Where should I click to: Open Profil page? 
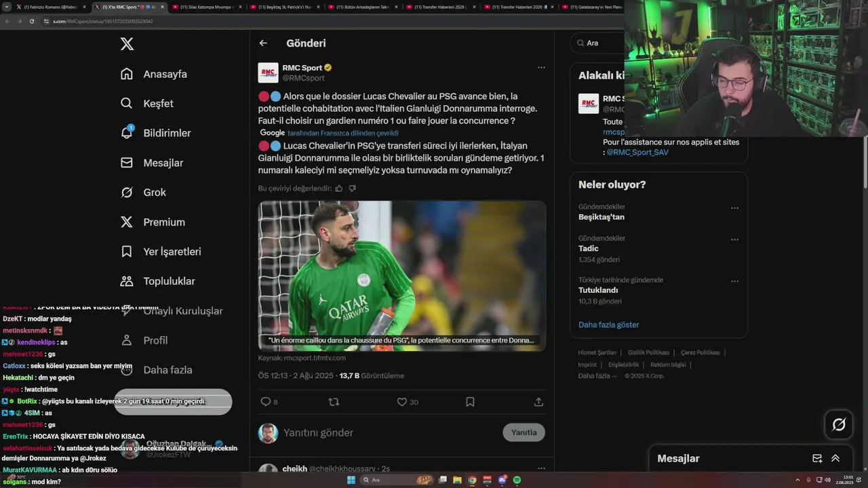(x=144, y=340)
